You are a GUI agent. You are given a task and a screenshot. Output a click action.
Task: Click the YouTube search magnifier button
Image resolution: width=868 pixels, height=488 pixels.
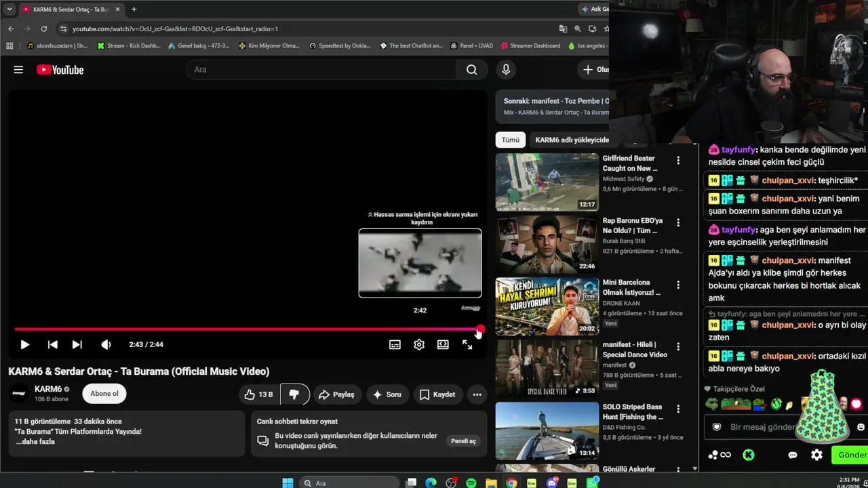(x=472, y=70)
